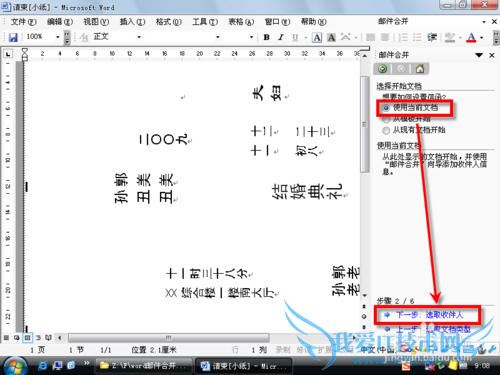
Task: Click the horizontal scrollbar thumb
Action: (169, 338)
